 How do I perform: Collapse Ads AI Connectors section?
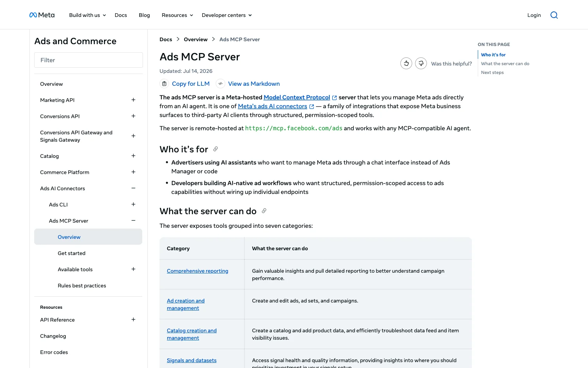pyautogui.click(x=133, y=188)
